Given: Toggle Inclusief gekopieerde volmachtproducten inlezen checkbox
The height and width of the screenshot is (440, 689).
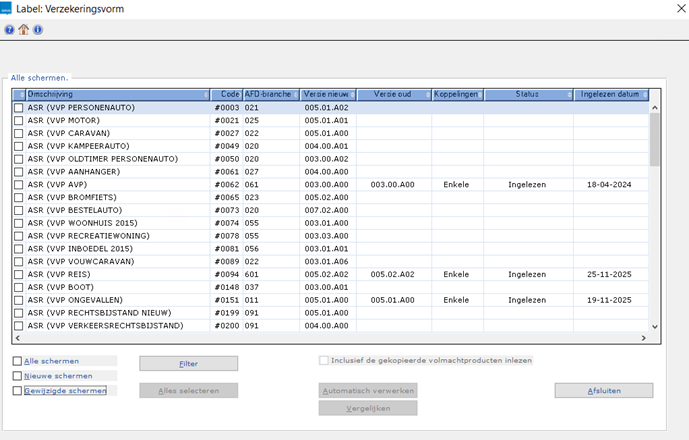Looking at the screenshot, I should point(324,360).
